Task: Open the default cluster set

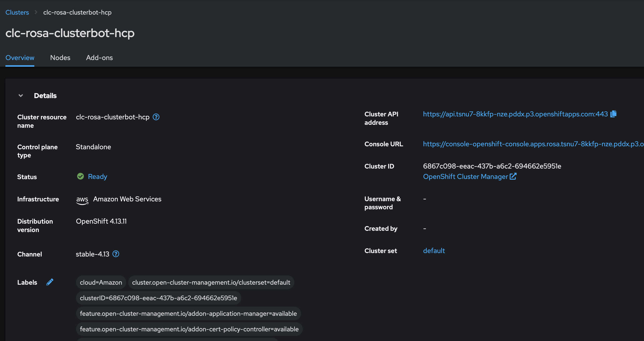Action: tap(434, 251)
